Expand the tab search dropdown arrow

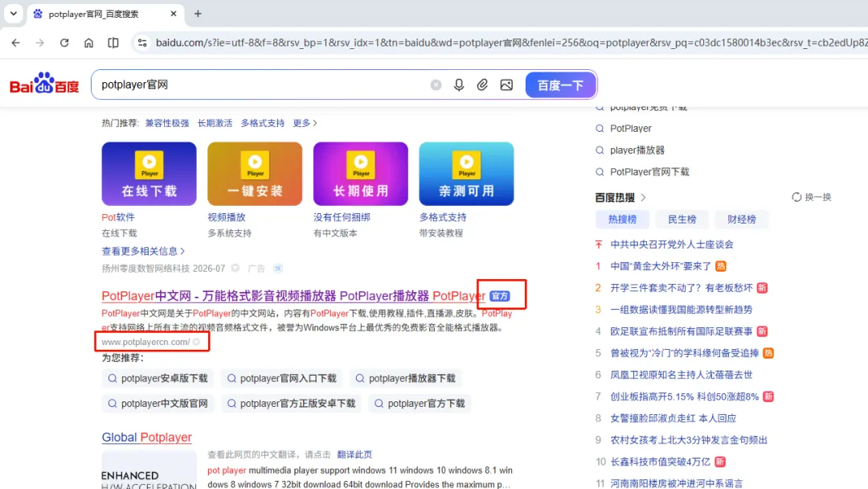14,14
